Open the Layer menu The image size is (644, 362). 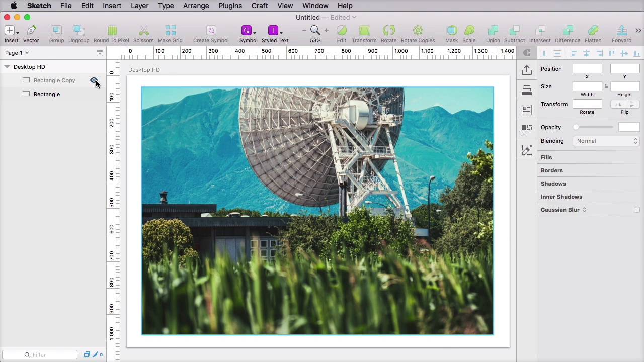(139, 6)
